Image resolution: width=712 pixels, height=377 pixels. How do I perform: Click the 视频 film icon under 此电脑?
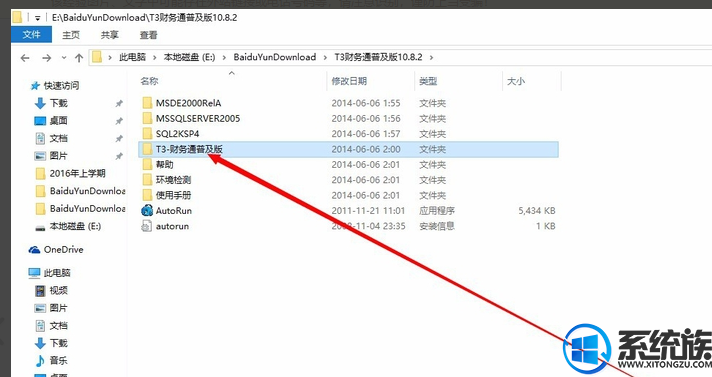pos(40,291)
